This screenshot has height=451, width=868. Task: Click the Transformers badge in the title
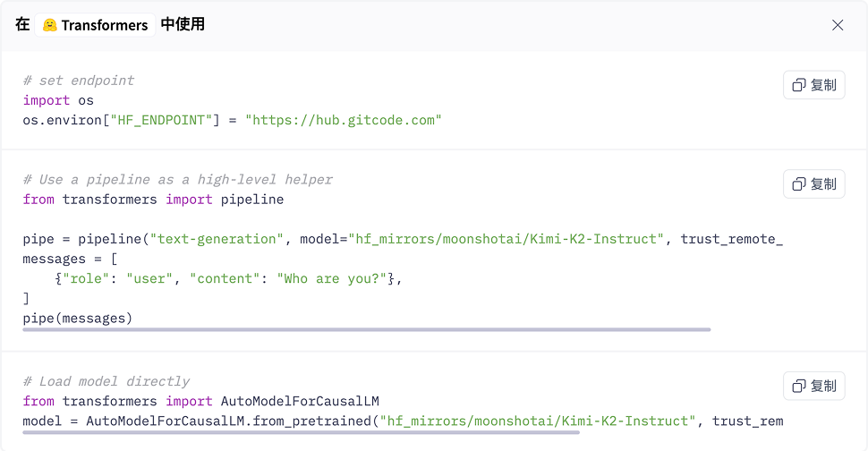pyautogui.click(x=96, y=25)
